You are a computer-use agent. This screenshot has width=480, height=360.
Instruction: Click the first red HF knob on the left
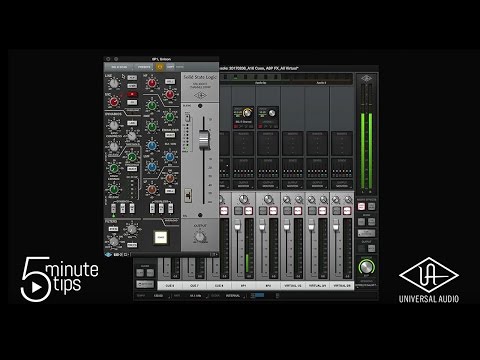[152, 84]
